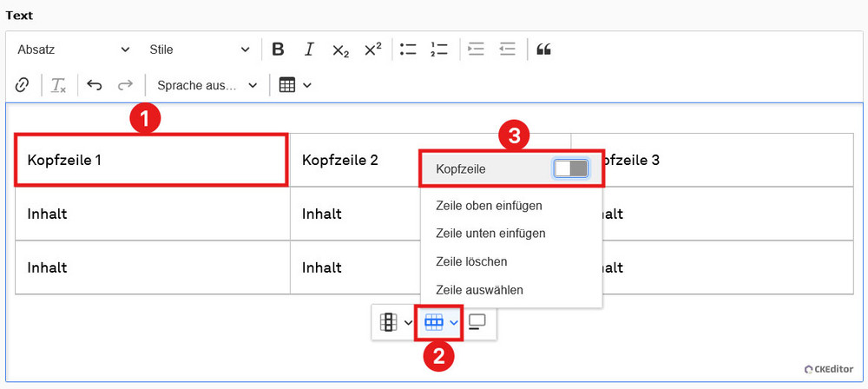The width and height of the screenshot is (868, 389).
Task: Open the Absatz paragraph format dropdown
Action: coord(73,49)
